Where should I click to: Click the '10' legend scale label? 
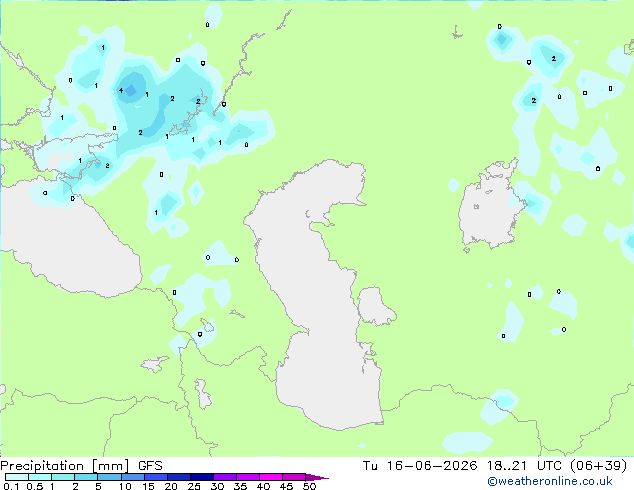coord(125,486)
